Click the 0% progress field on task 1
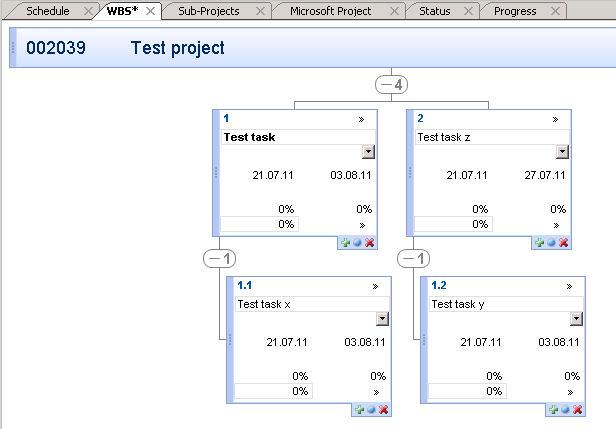 click(259, 224)
